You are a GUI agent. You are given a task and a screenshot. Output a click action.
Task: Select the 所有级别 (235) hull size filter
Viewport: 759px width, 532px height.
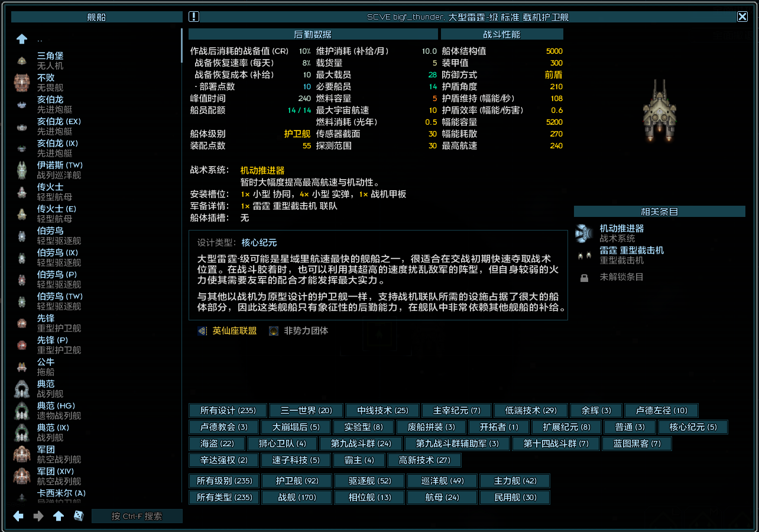(224, 481)
